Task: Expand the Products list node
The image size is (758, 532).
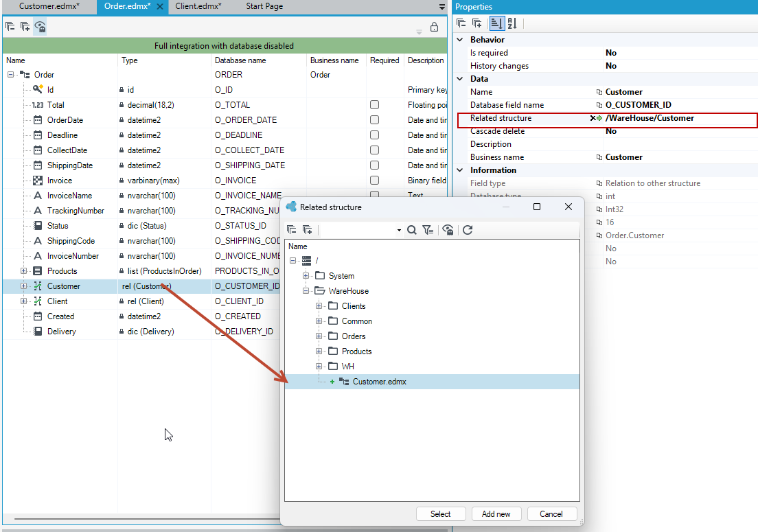Action: pyautogui.click(x=23, y=271)
